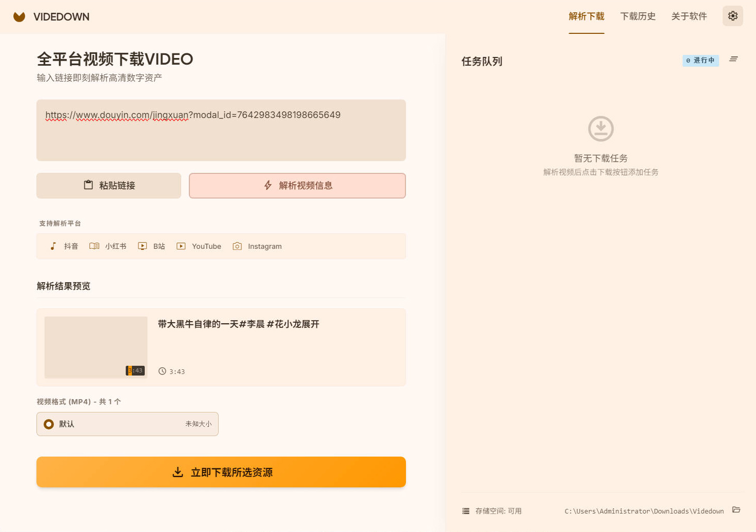Viewport: 756px width, 532px height.
Task: Click the 粘贴链接 button
Action: click(109, 185)
